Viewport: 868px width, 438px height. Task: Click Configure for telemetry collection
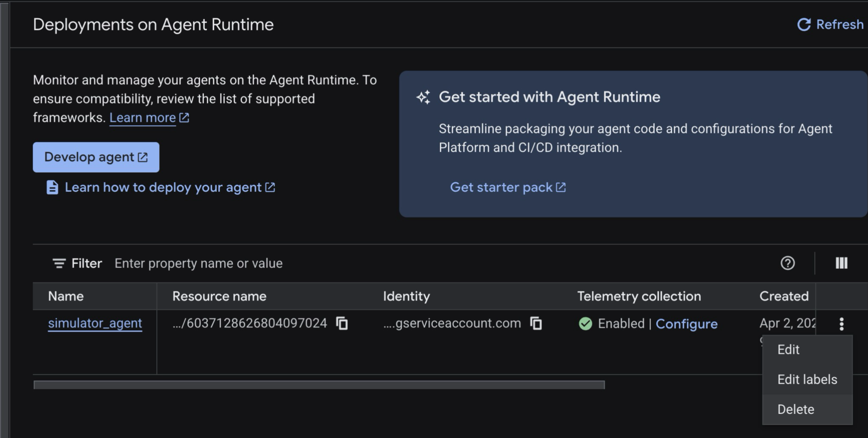click(686, 324)
